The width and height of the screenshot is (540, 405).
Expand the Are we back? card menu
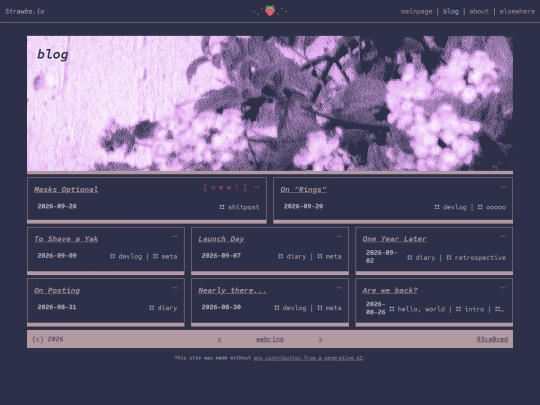[503, 288]
